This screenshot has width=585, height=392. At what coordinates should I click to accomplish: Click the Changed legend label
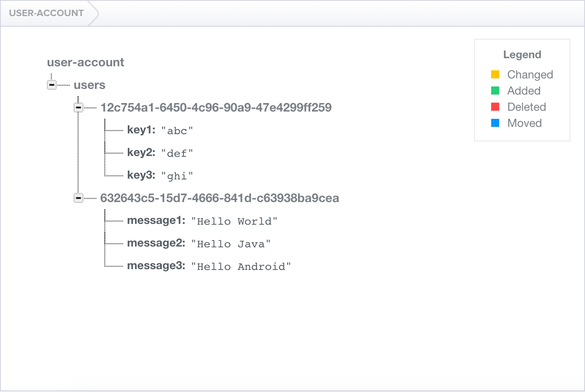tap(530, 74)
